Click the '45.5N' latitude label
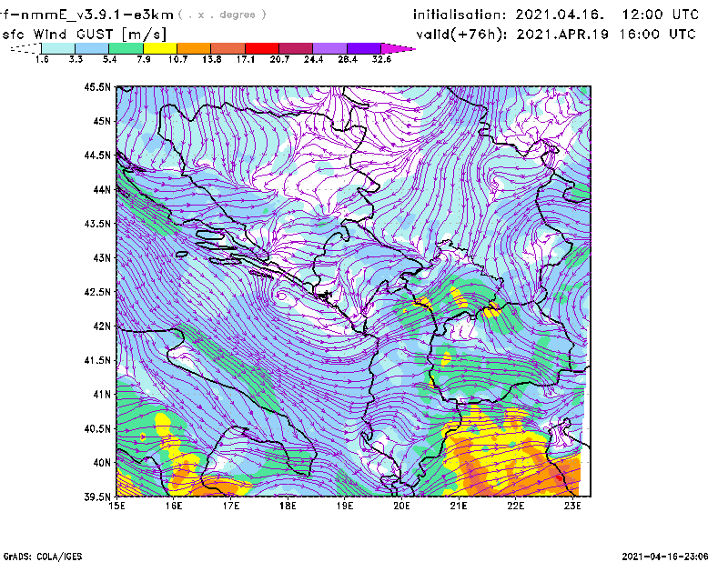The image size is (728, 562). tap(97, 86)
